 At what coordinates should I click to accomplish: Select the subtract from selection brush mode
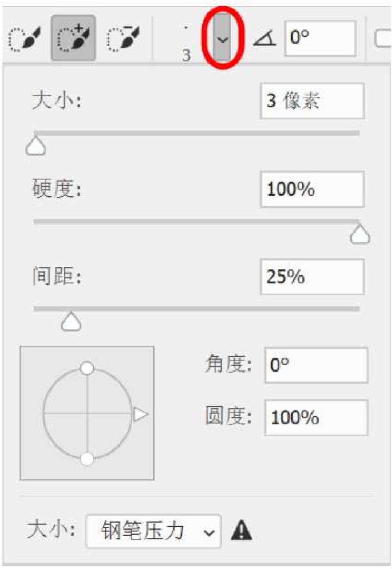(123, 39)
